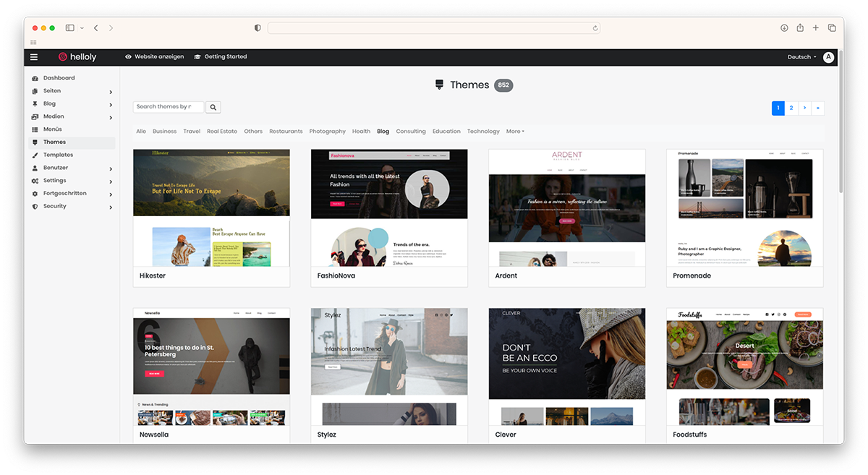
Task: Click the Dashboard icon in the sidebar
Action: pyautogui.click(x=35, y=78)
